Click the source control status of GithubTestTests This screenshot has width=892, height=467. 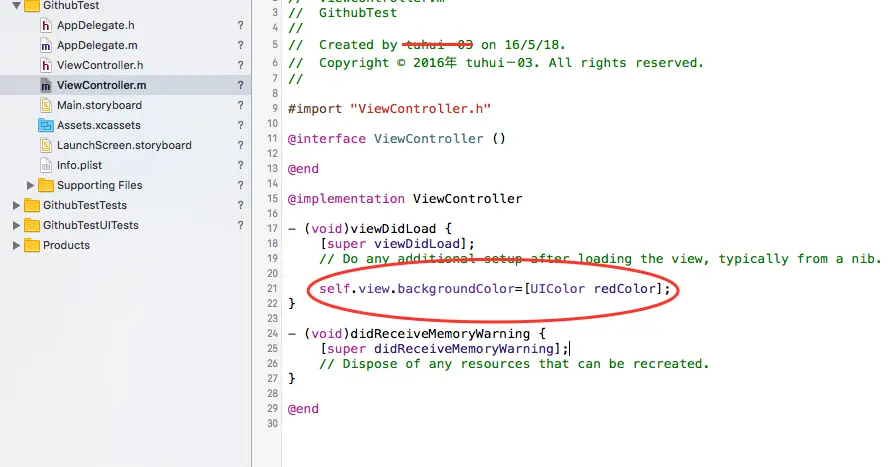coord(240,205)
